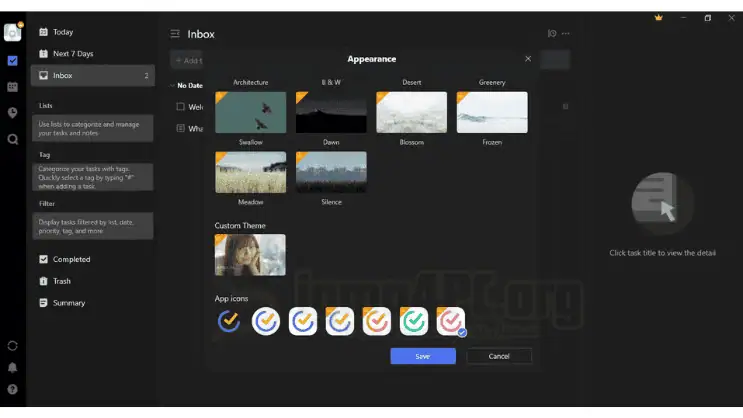Choose the Swallow theme thumbnail
The height and width of the screenshot is (418, 743).
point(251,112)
